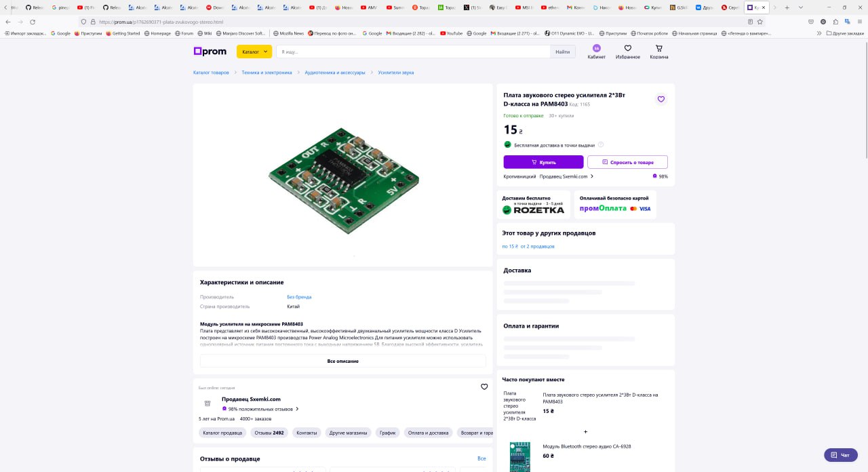The height and width of the screenshot is (472, 868).
Task: Close the active prom.ua tab
Action: click(x=764, y=7)
